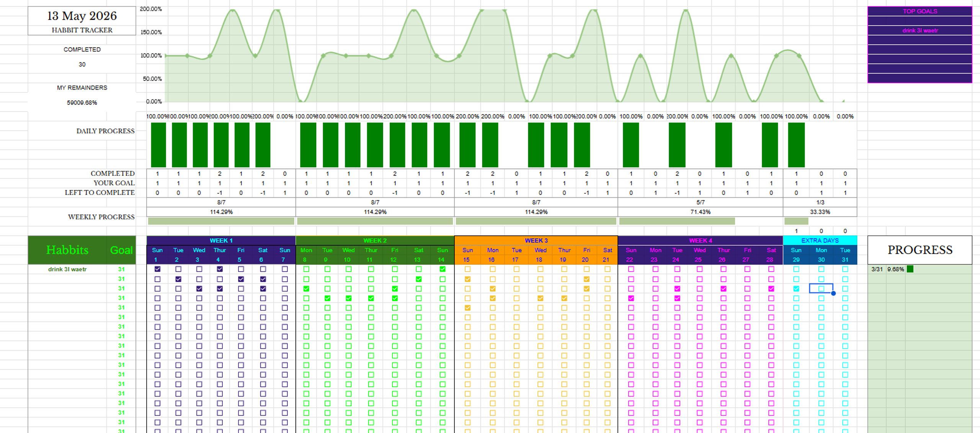Select the 'drink 3l waetr' habit name cell
Viewport: 980px width, 433px height.
coord(67,269)
